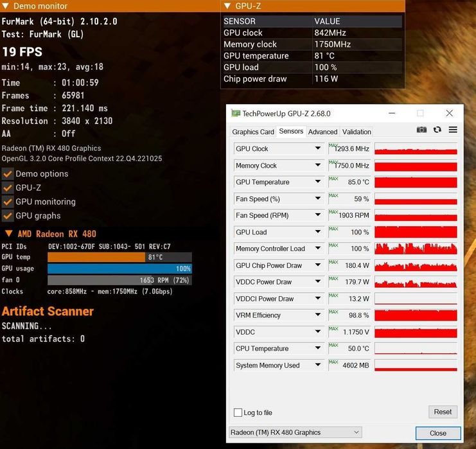This screenshot has height=449, width=476.
Task: Select the Sensors tab
Action: pyautogui.click(x=291, y=131)
